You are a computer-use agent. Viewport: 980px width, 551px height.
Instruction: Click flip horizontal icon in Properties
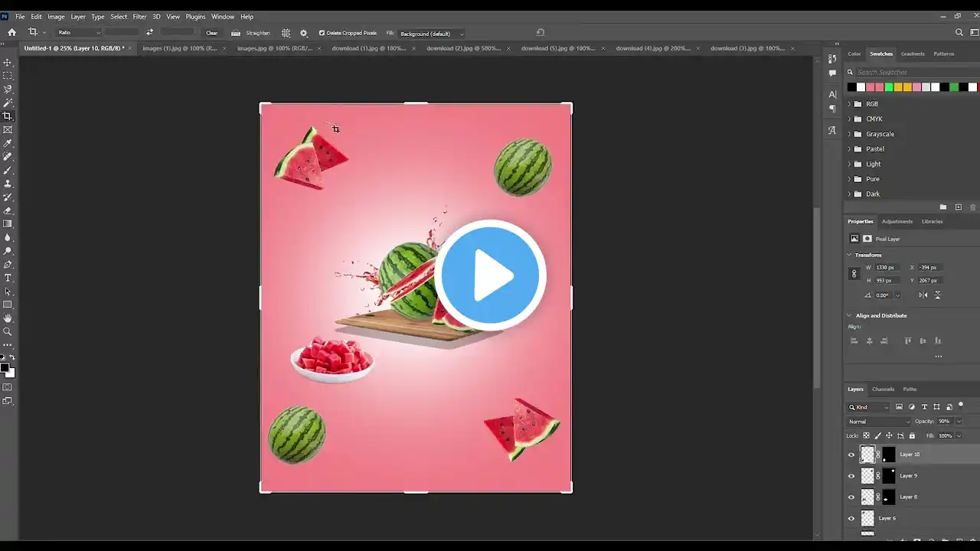point(923,295)
